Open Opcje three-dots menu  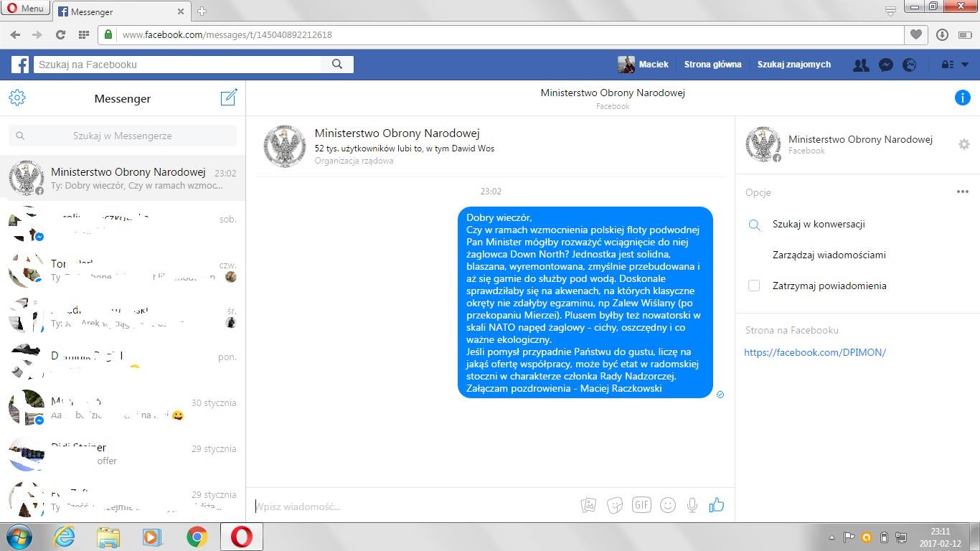click(963, 192)
